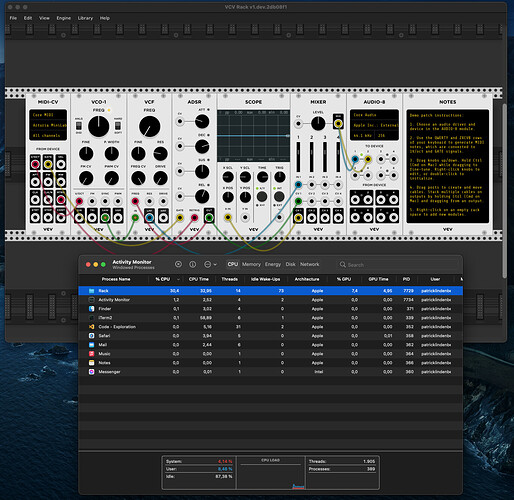Image resolution: width=514 pixels, height=500 pixels.
Task: Open the Engine menu in VCV Rack
Action: pyautogui.click(x=63, y=18)
